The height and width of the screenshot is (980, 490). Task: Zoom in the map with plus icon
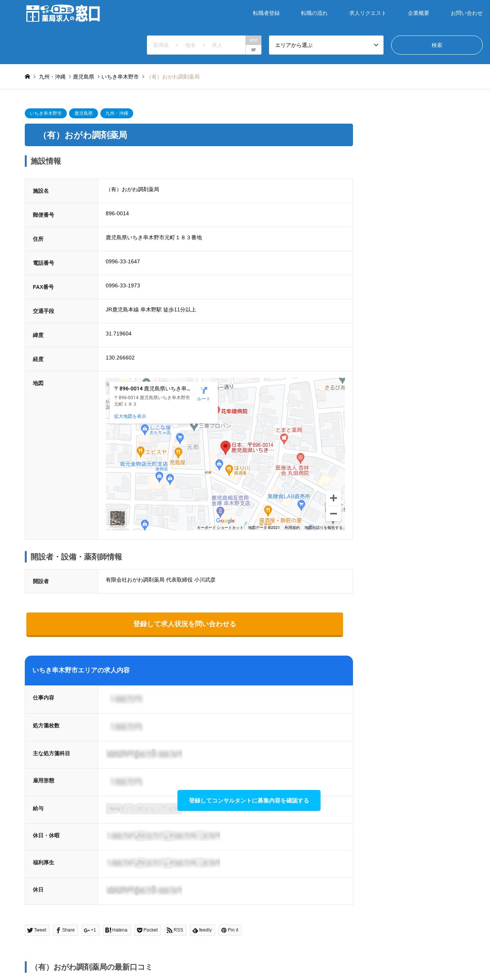[333, 498]
